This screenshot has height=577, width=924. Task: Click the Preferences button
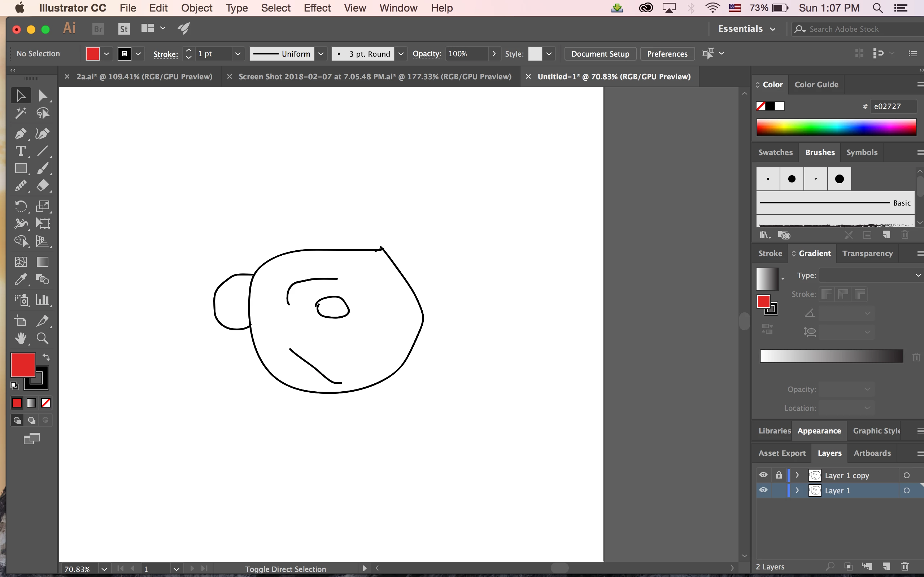667,54
